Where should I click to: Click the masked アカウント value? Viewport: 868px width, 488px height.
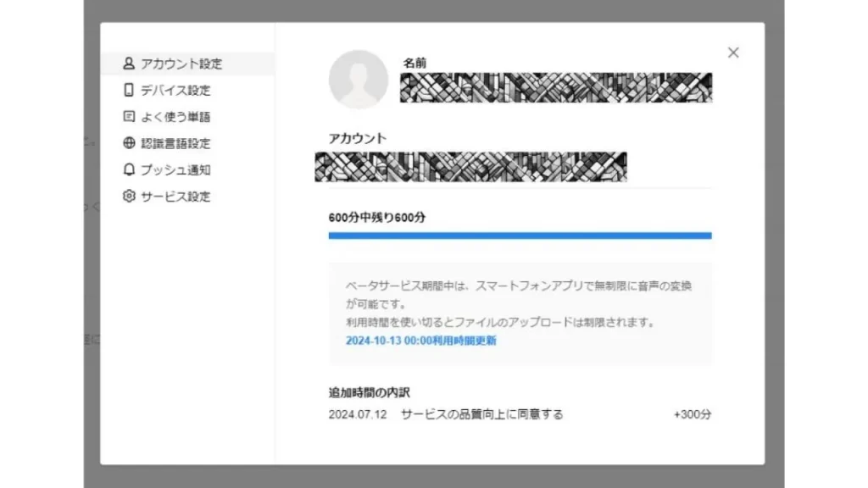(x=470, y=167)
